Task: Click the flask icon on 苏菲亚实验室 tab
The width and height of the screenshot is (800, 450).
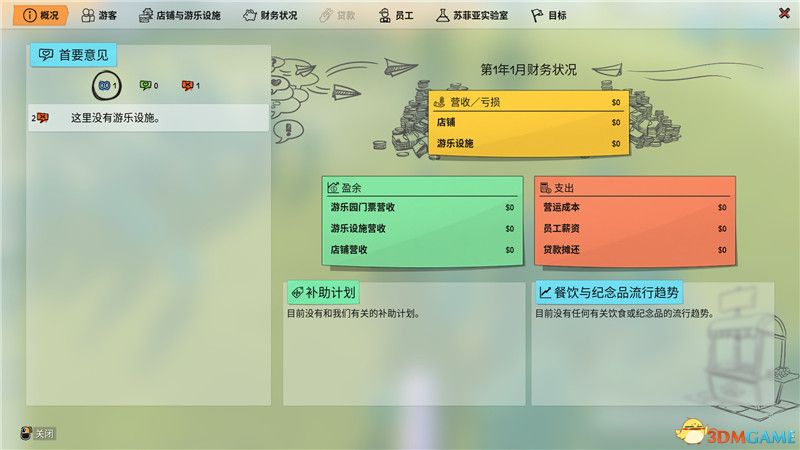Action: click(442, 15)
